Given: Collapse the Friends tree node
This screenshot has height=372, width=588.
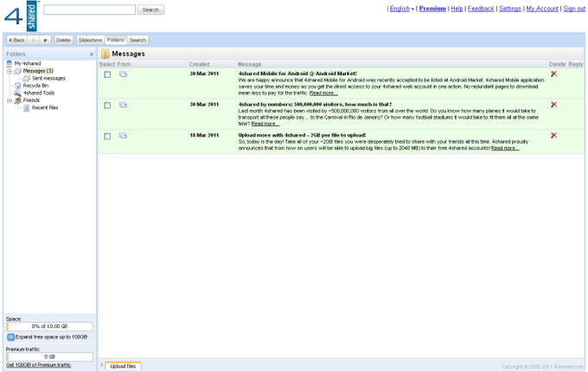Looking at the screenshot, I should (10, 100).
